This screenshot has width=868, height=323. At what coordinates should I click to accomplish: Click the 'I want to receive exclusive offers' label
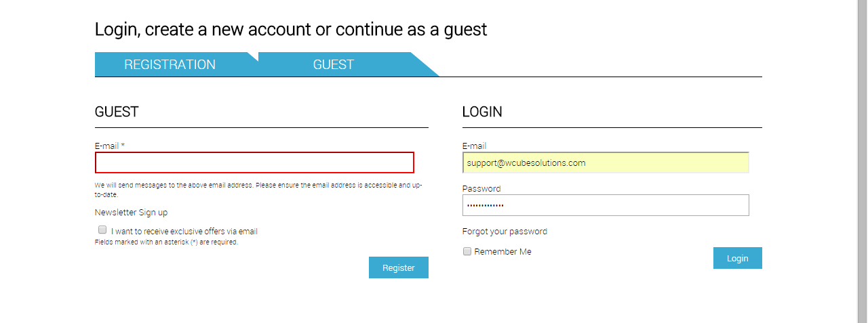184,232
